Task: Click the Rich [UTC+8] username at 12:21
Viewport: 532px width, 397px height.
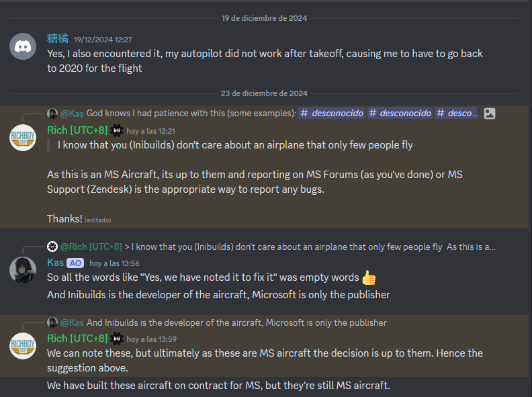Action: (x=77, y=130)
